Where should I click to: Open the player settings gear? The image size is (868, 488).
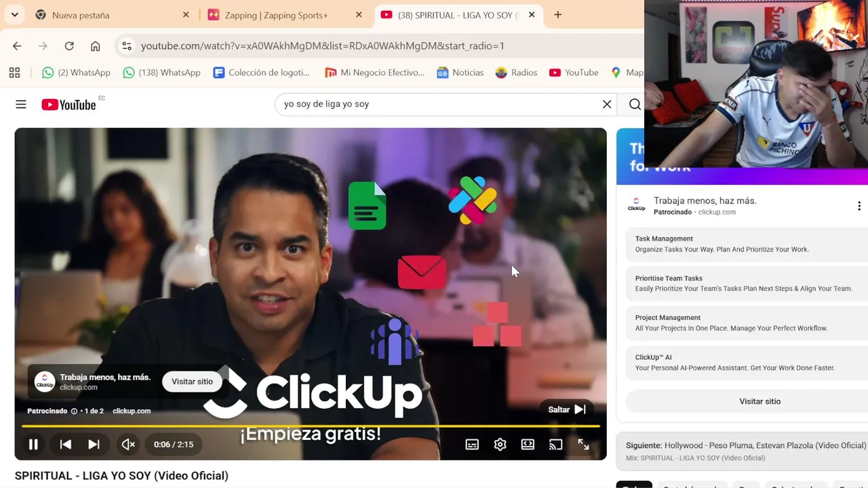click(500, 445)
